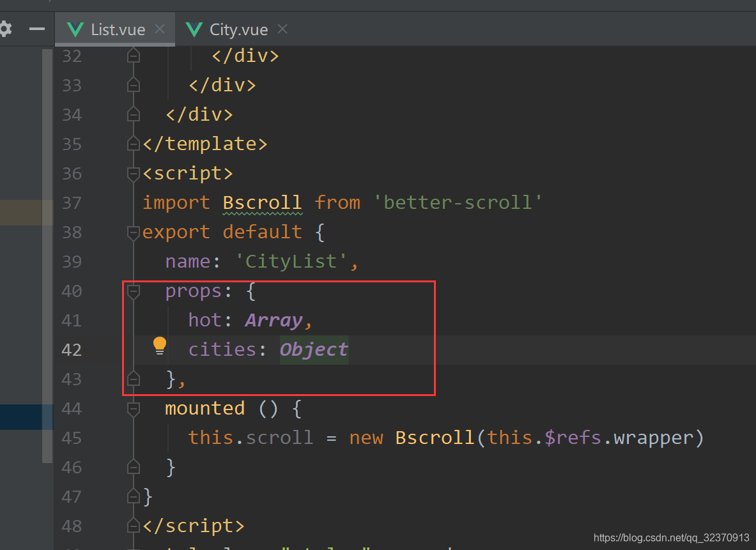
Task: Collapse the props block fold on line 40
Action: [134, 291]
